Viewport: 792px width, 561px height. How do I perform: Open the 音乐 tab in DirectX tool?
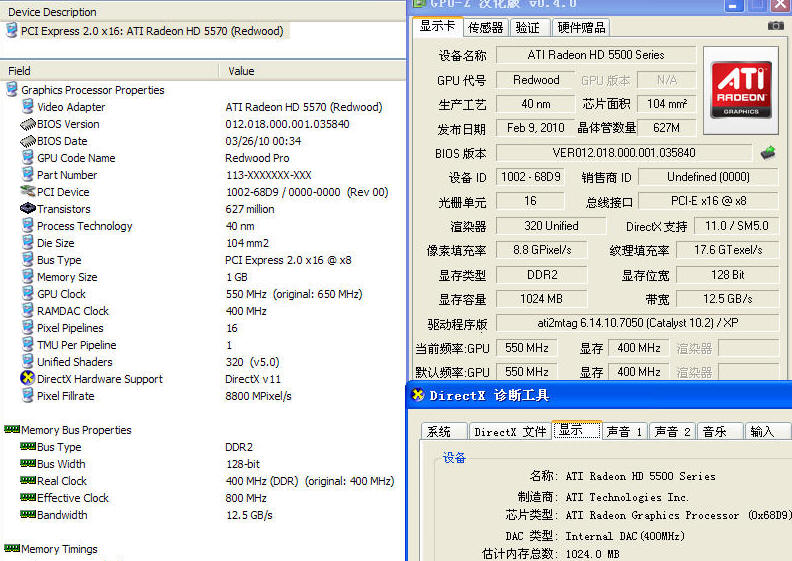point(719,431)
